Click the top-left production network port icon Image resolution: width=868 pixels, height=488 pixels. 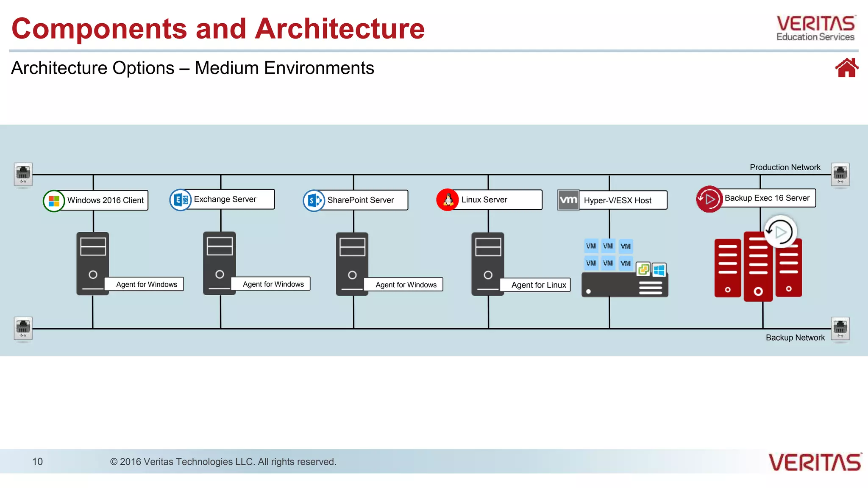click(23, 174)
